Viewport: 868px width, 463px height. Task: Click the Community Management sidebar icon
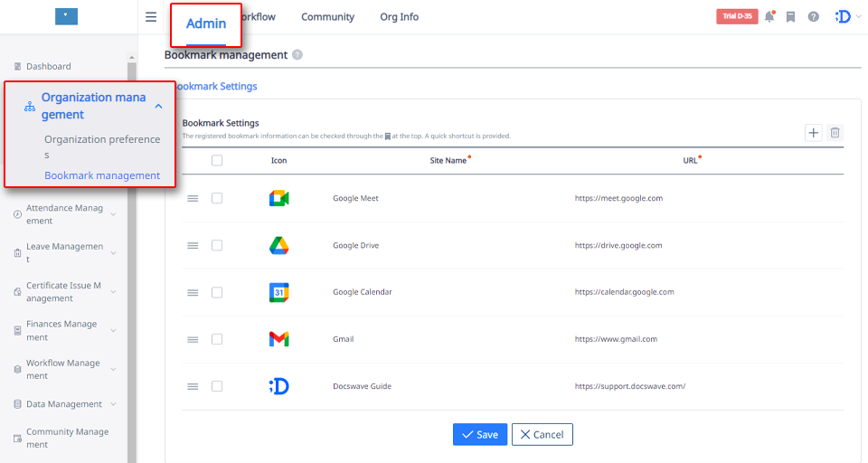click(x=18, y=438)
